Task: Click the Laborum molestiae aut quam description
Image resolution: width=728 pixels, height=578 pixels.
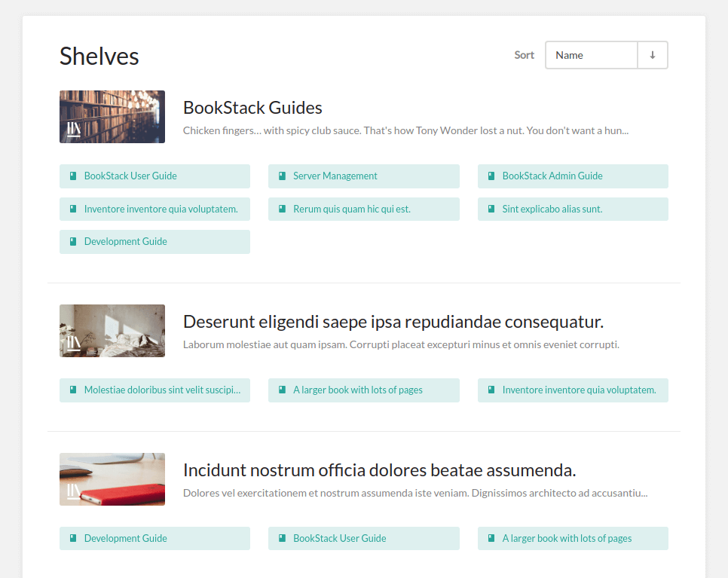Action: pos(401,344)
